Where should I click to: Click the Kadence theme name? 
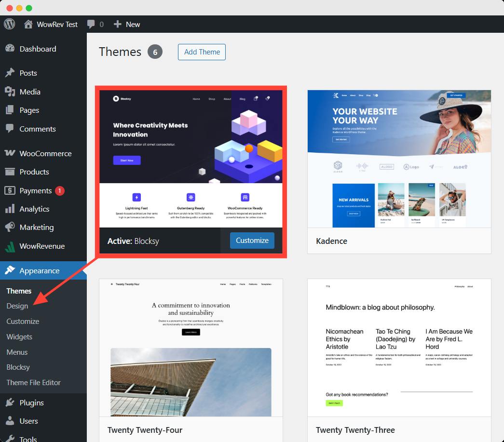click(x=331, y=241)
